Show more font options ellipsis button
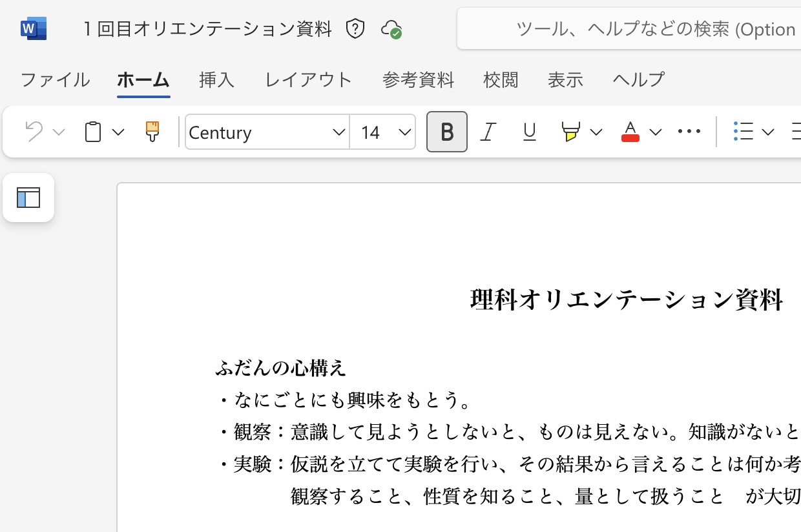Viewport: 801px width, 532px height. coord(689,132)
